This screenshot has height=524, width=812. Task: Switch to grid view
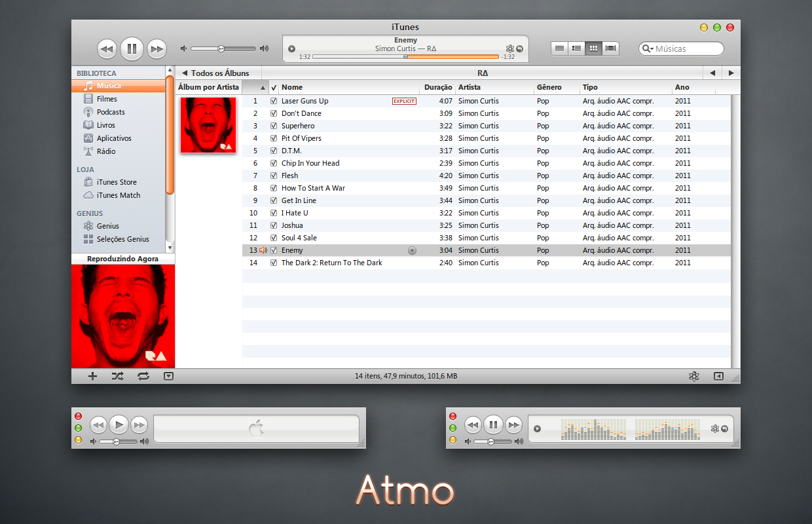[x=593, y=48]
